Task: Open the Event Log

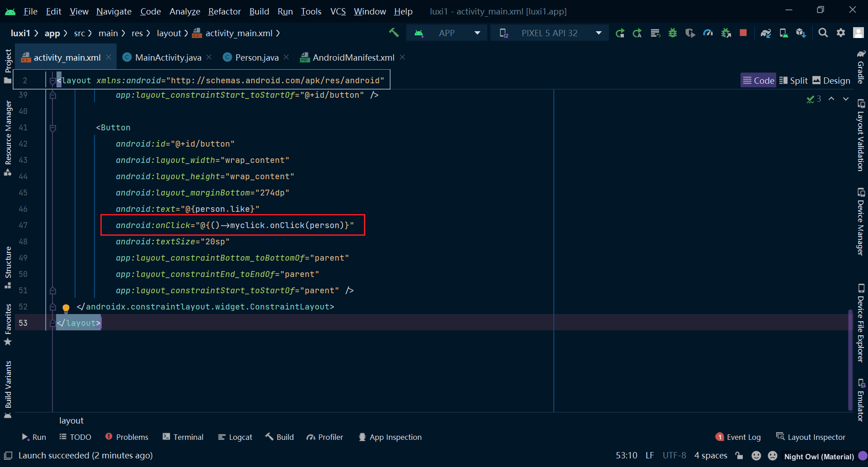Action: point(738,437)
